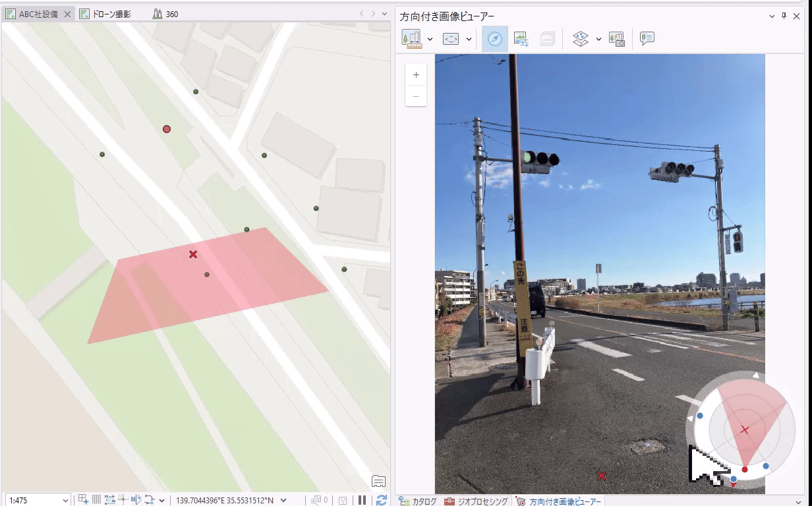812x506 pixels.
Task: Click the footprint layers icon in viewer
Action: [580, 40]
